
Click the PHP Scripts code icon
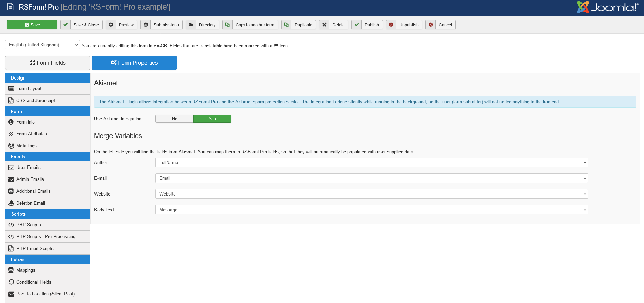(x=11, y=225)
